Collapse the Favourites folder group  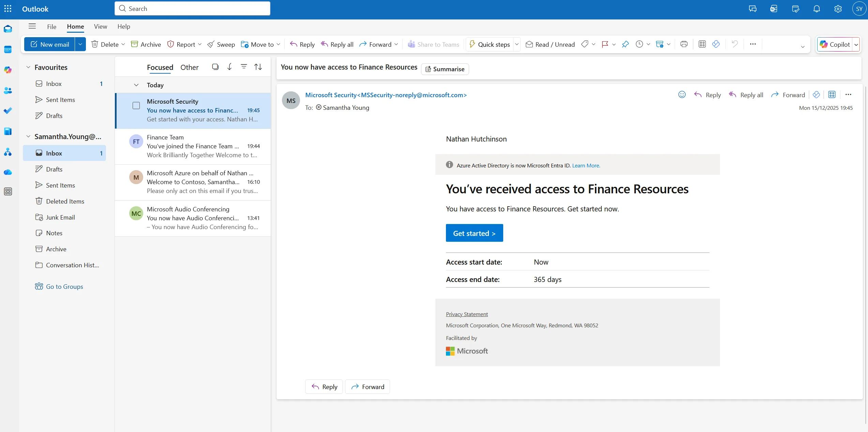(28, 67)
